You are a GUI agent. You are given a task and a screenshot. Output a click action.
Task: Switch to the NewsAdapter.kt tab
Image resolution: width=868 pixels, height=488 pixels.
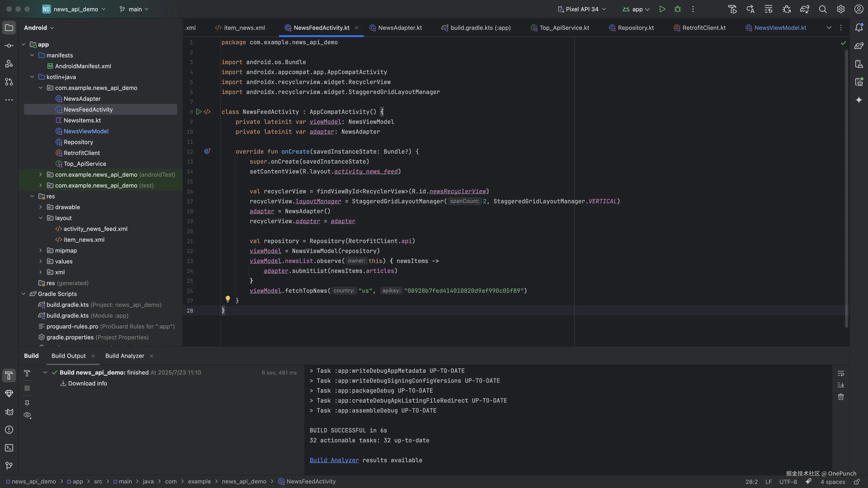pyautogui.click(x=400, y=28)
